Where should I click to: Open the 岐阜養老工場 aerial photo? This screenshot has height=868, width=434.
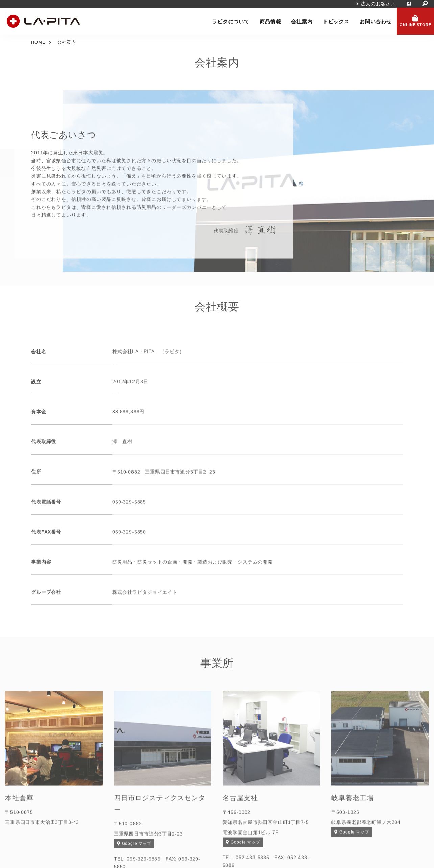click(380, 738)
